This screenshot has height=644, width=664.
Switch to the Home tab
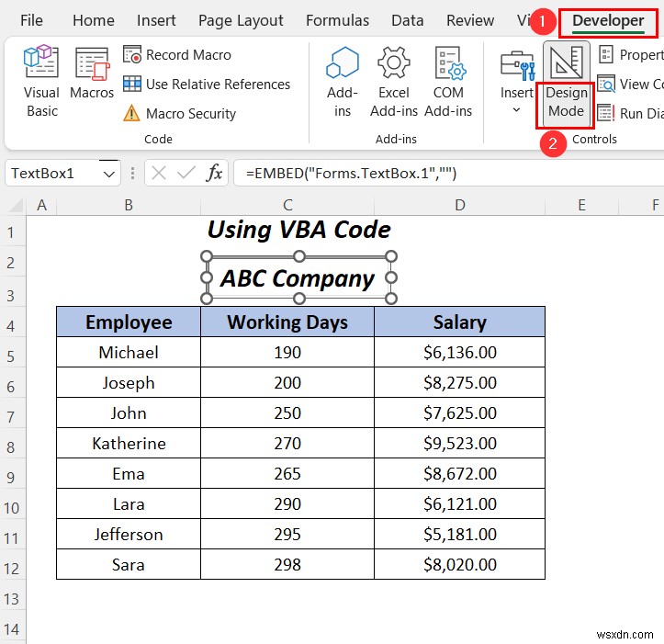tap(93, 20)
